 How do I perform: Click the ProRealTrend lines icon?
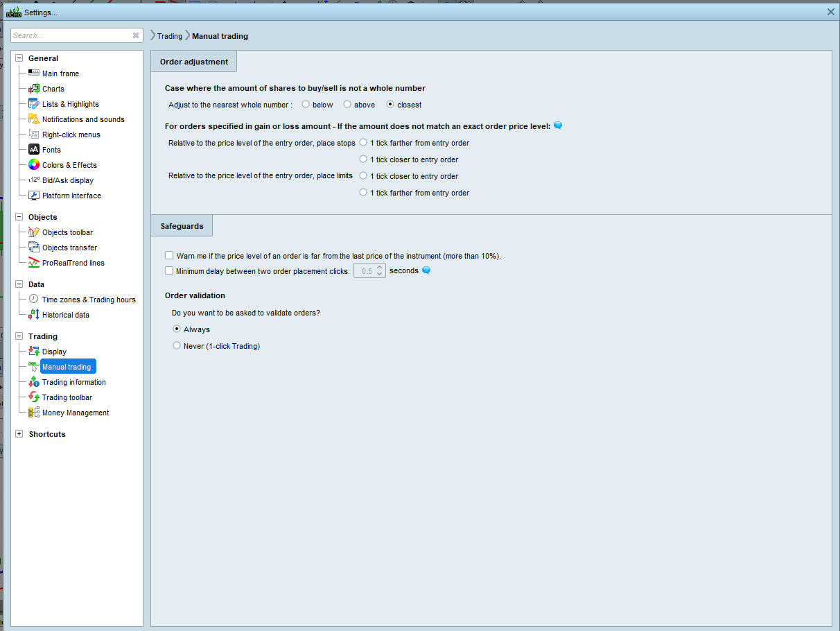(34, 263)
